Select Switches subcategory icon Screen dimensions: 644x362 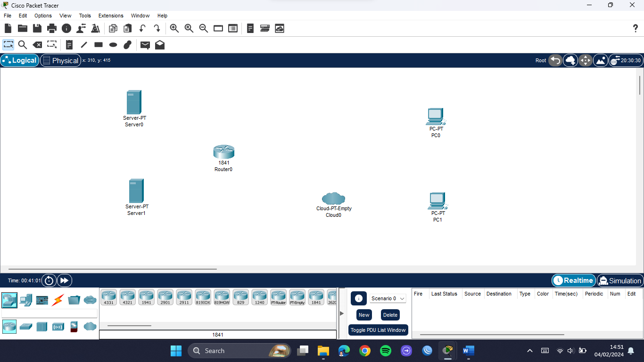26,326
